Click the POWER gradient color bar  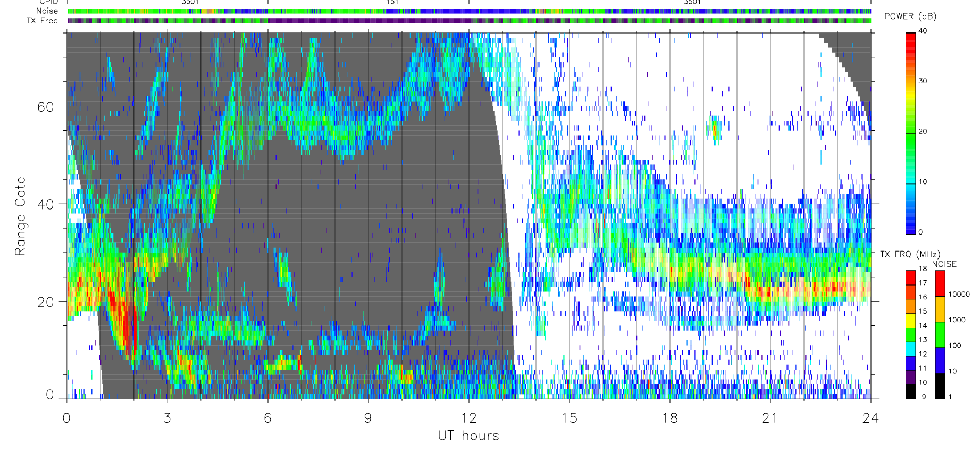click(x=911, y=133)
